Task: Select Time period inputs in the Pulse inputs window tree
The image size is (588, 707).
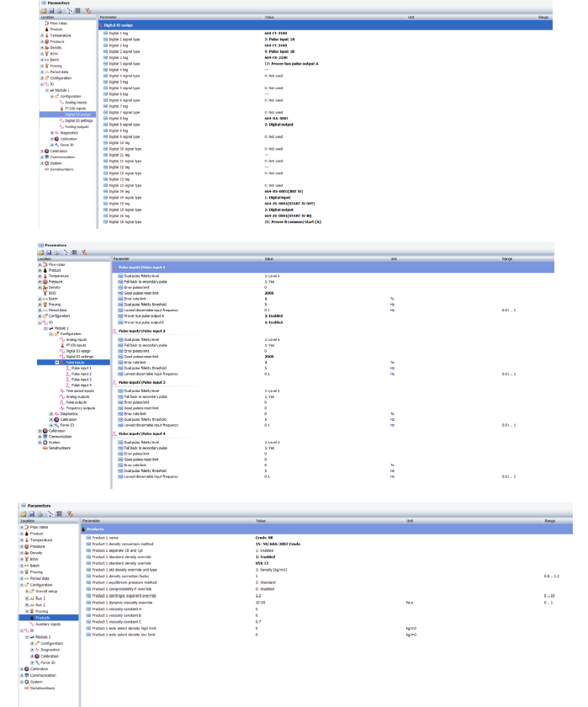Action: pos(80,391)
